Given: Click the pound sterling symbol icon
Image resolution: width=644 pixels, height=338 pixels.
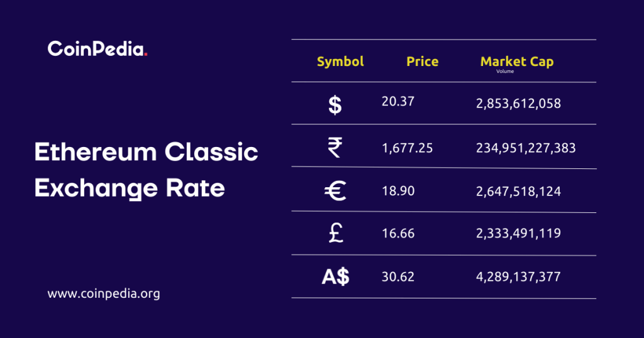Looking at the screenshot, I should (x=335, y=234).
